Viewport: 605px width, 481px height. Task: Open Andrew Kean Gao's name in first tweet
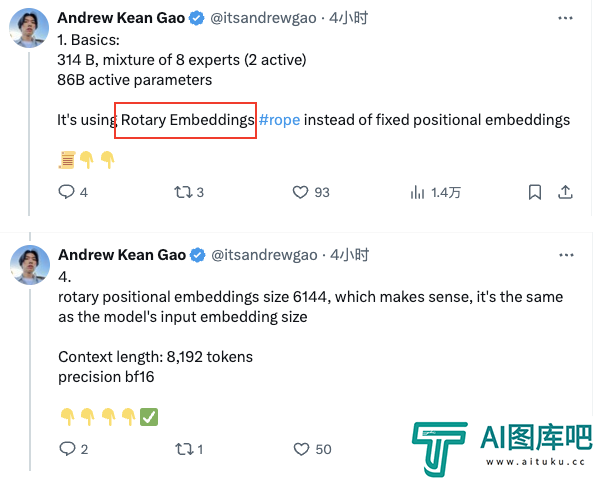click(x=121, y=18)
